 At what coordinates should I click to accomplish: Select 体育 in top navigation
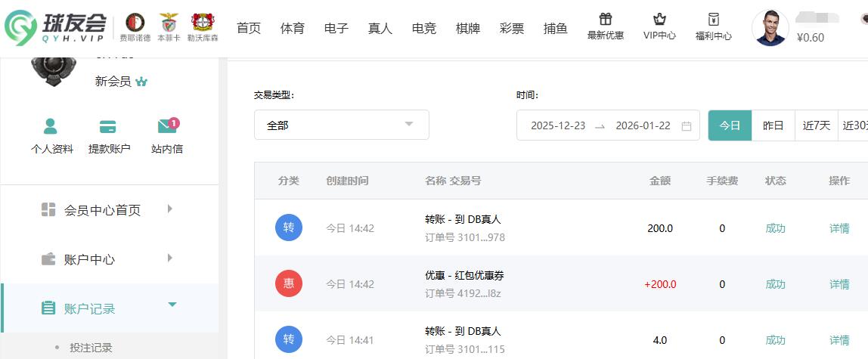point(292,29)
